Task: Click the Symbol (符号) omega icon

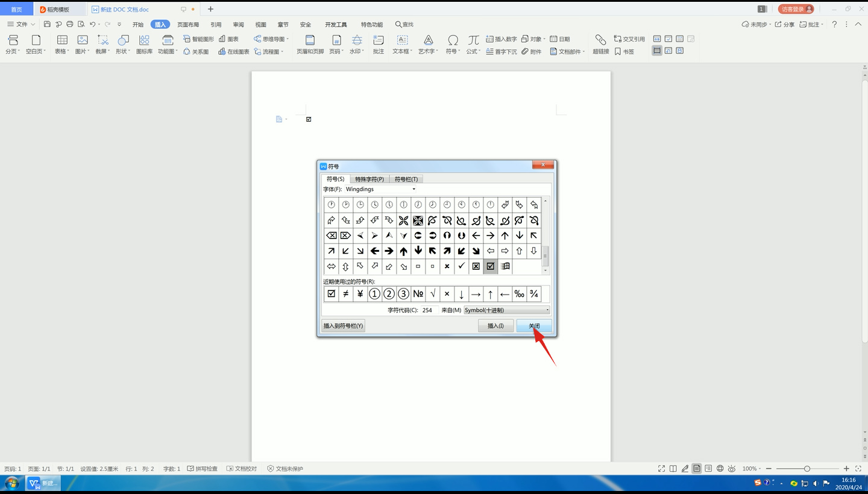Action: (453, 45)
